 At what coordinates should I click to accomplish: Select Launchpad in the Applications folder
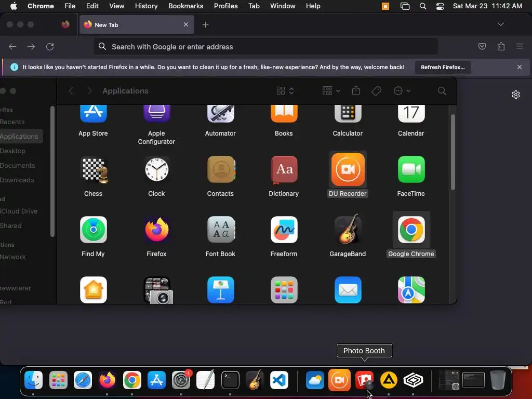(284, 290)
